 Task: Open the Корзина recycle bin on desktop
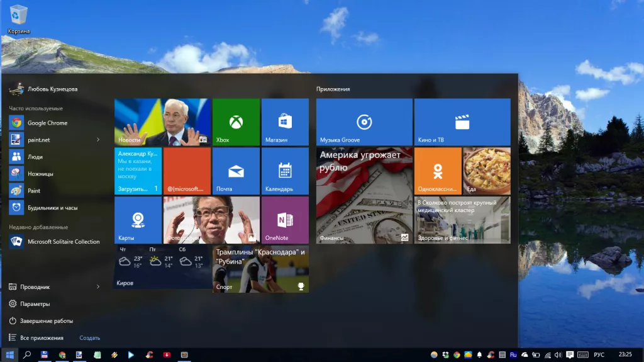[x=18, y=19]
